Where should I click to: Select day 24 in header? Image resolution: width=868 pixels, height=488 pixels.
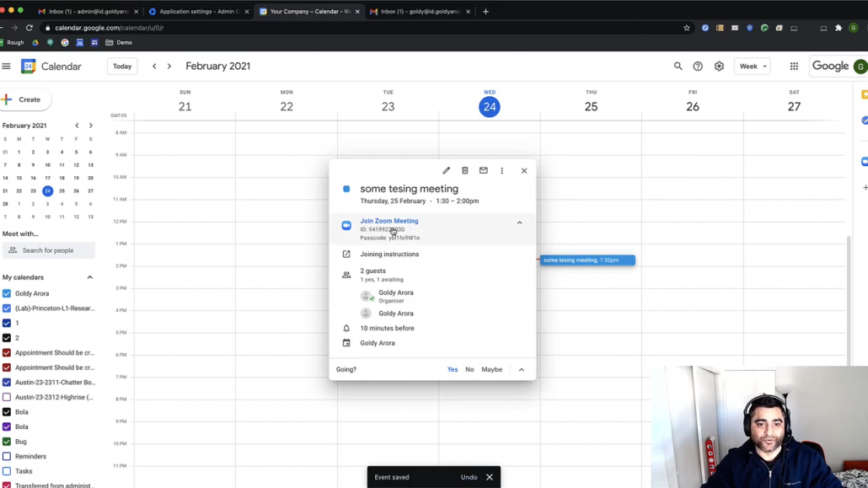coord(490,107)
